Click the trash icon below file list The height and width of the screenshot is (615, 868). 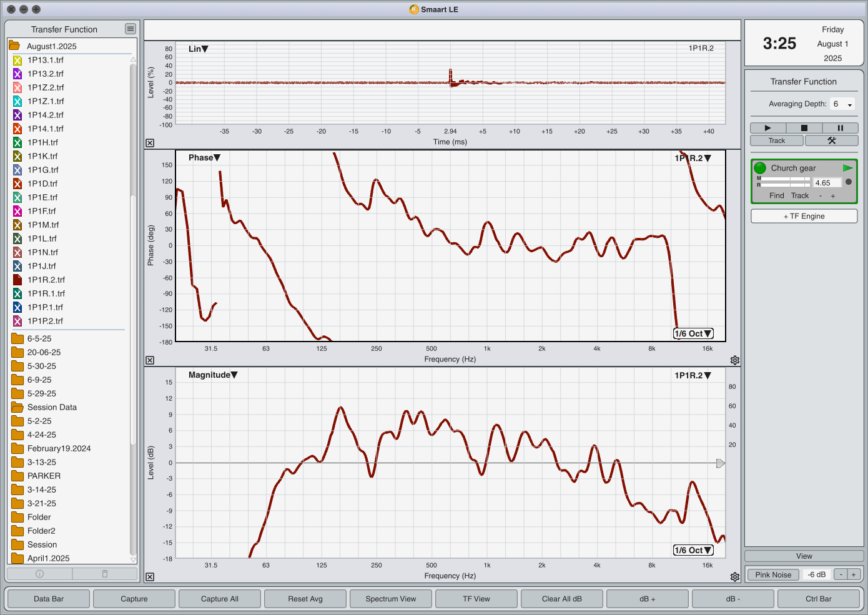pyautogui.click(x=105, y=574)
